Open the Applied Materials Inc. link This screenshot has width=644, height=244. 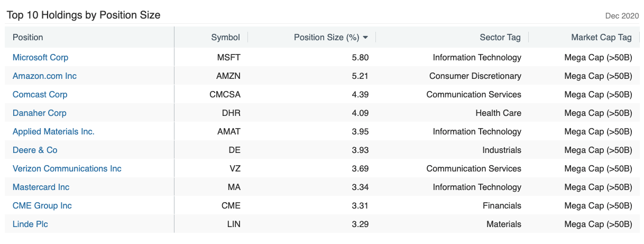(53, 131)
